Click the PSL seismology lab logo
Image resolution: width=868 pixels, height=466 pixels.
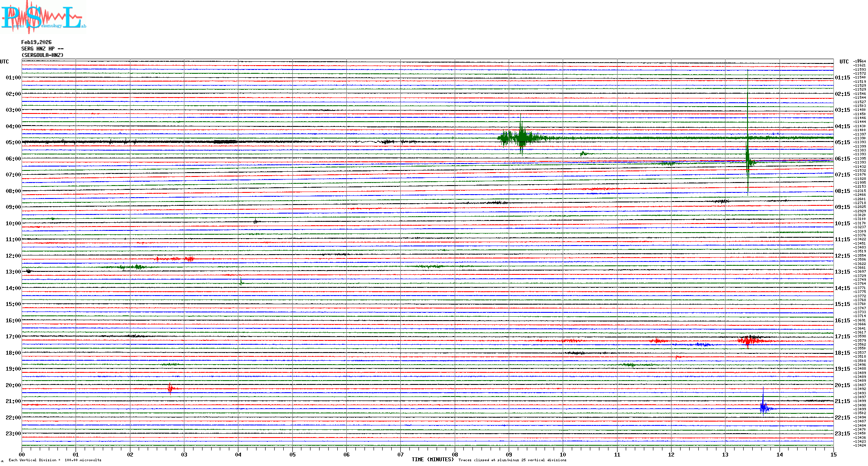click(x=43, y=17)
